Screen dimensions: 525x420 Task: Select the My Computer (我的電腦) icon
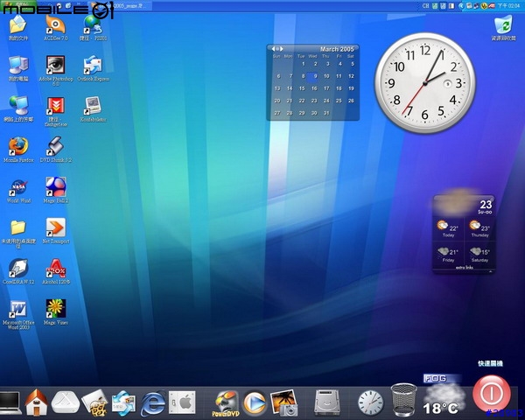tap(18, 68)
